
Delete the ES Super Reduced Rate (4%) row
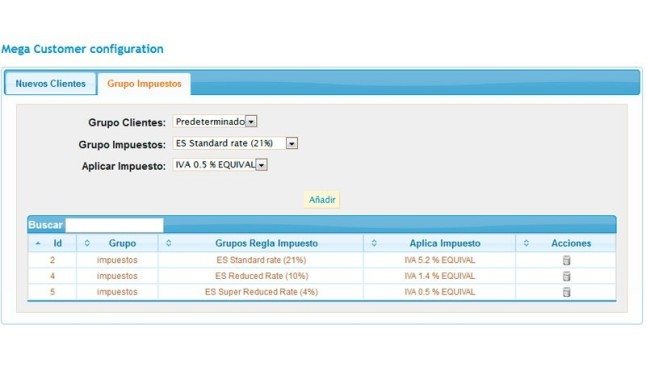pos(566,292)
